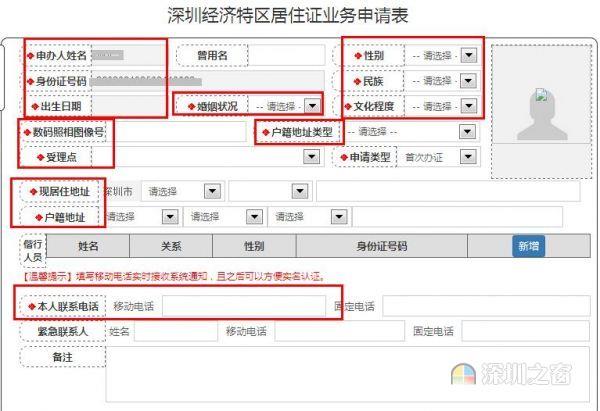Focus the 数码照相图像号 input field
This screenshot has width=600, height=411.
pos(176,132)
